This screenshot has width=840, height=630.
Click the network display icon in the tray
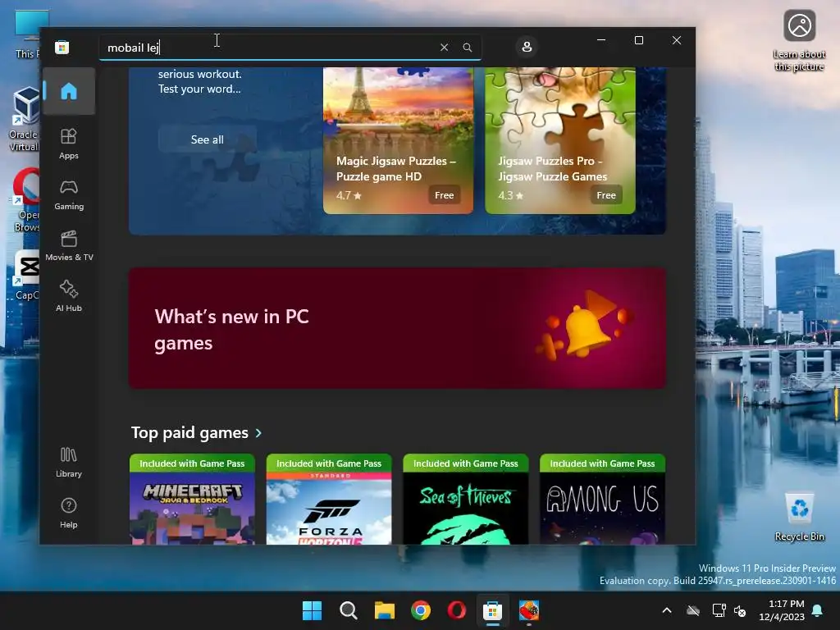coord(719,610)
